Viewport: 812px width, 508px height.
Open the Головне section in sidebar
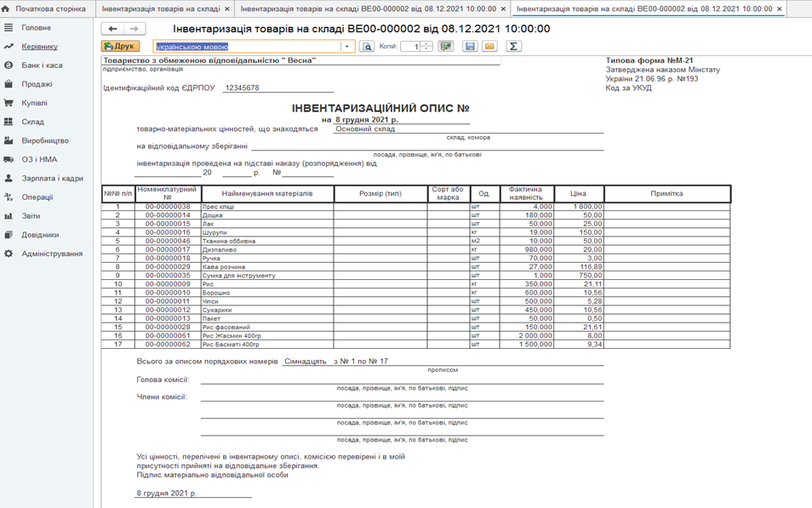pos(37,28)
